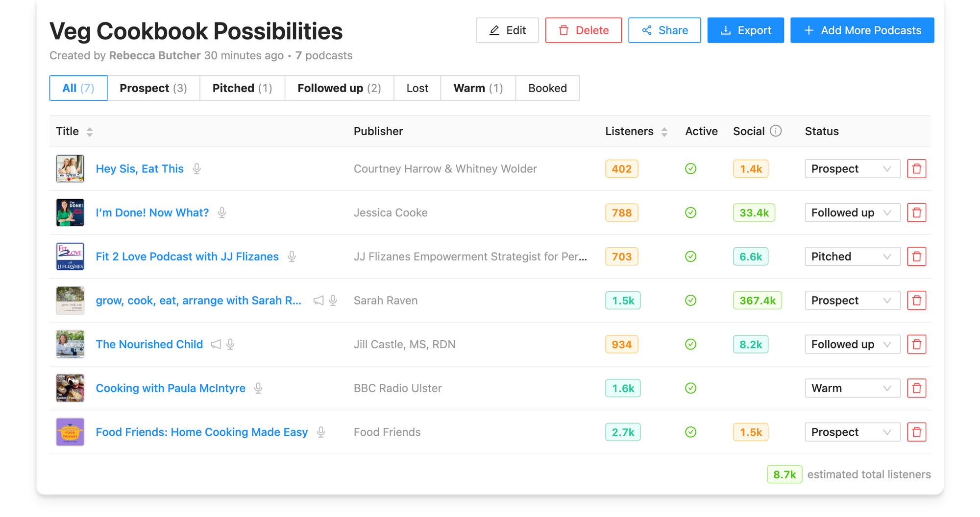Click the Social column info icon
Screen dimensions: 980x517
coord(776,131)
